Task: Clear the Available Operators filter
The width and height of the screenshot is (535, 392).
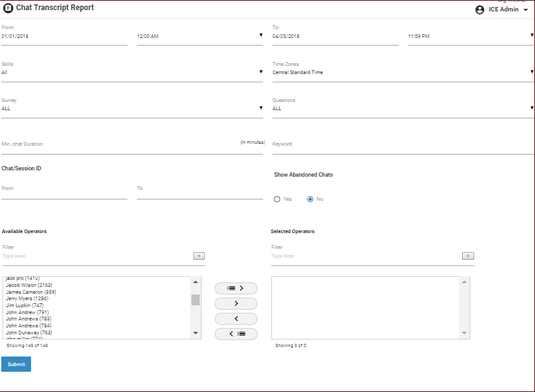Action: pyautogui.click(x=198, y=256)
